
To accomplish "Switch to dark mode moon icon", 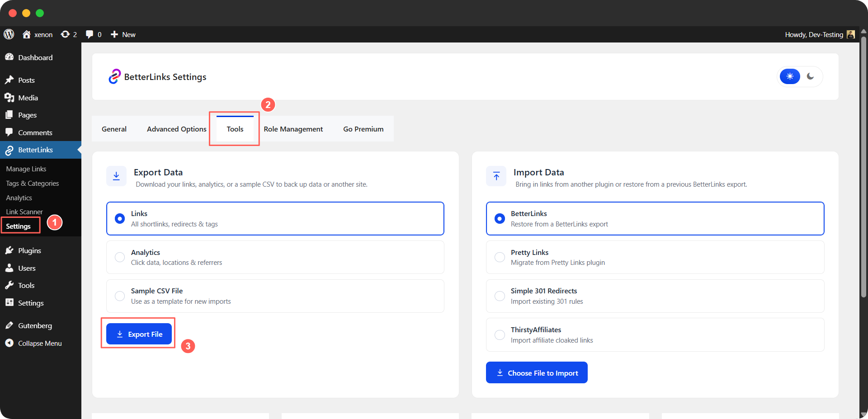I will [810, 76].
